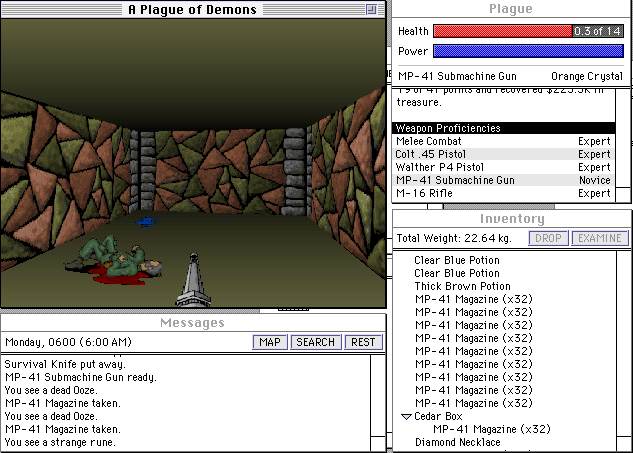Click MP-41 Submachine Gun equipped weapon label
The width and height of the screenshot is (633, 453).
(x=457, y=76)
